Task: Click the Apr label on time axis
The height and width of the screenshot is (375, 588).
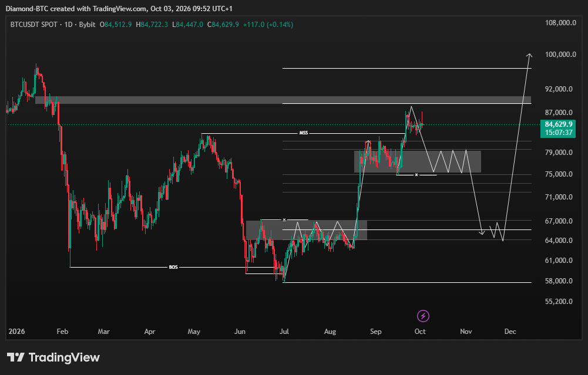Action: (150, 332)
